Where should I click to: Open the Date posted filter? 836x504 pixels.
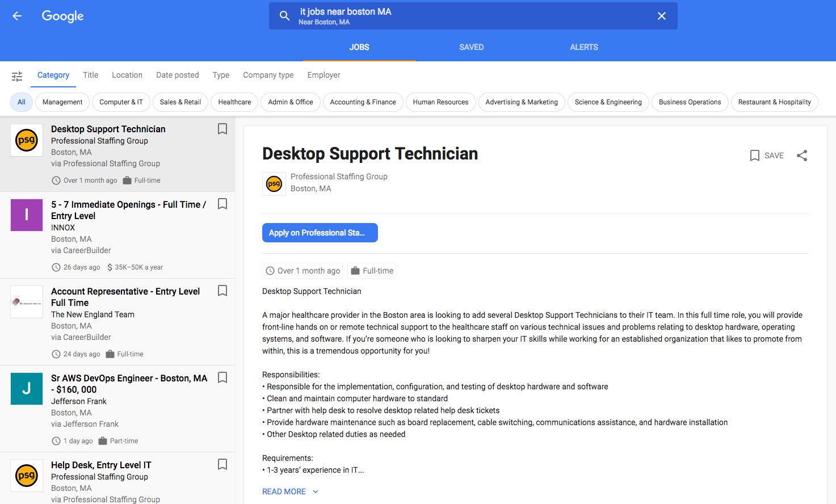[x=178, y=75]
